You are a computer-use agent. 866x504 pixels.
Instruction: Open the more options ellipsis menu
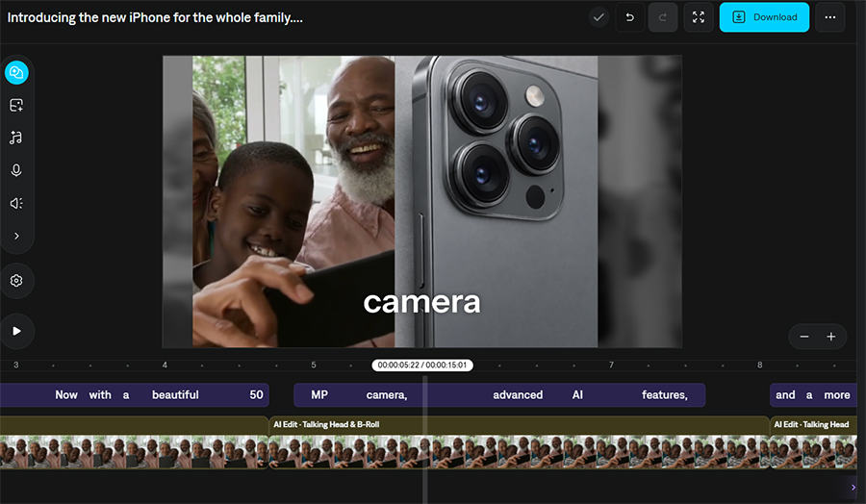(x=830, y=17)
